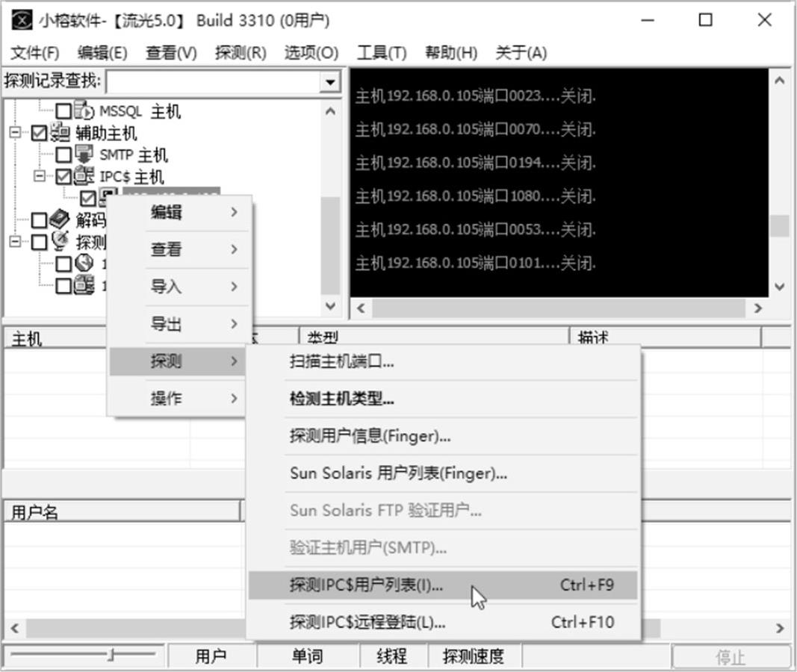Viewport: 797px width, 672px height.
Task: Click the 主机 column header
Action: [x=55, y=337]
